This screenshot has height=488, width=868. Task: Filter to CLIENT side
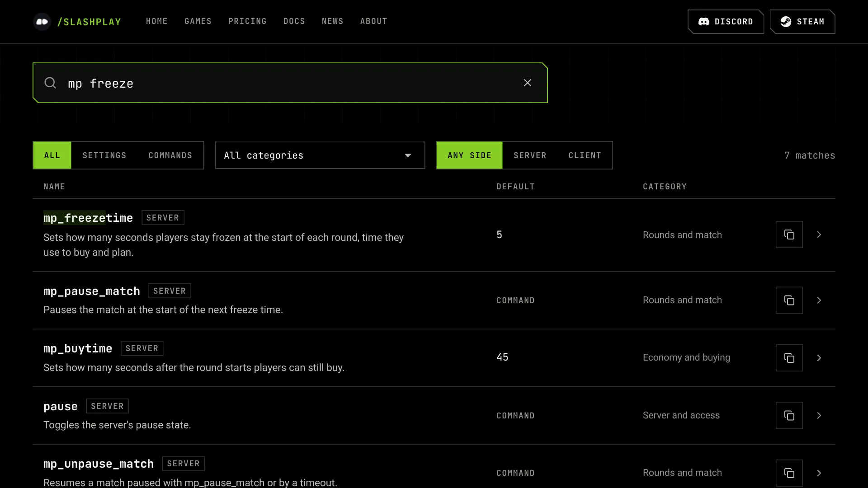point(585,155)
